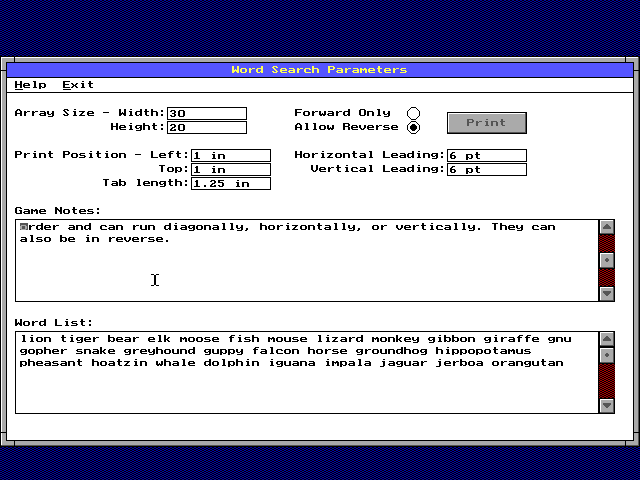Open the Help menu

click(30, 85)
